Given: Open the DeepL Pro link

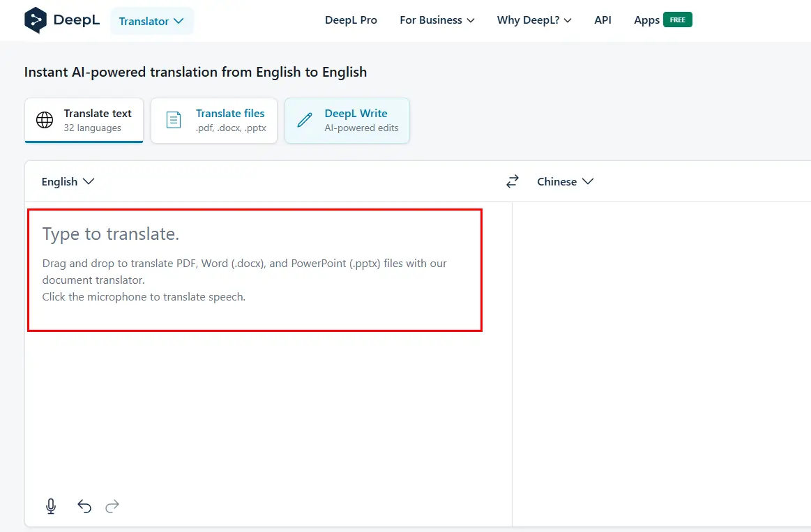Looking at the screenshot, I should click(351, 20).
